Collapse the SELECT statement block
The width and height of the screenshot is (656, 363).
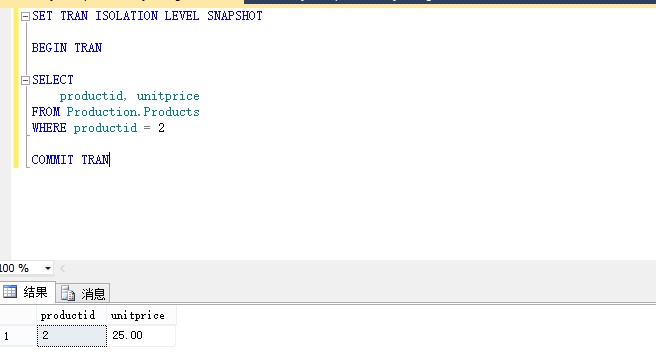tap(26, 80)
